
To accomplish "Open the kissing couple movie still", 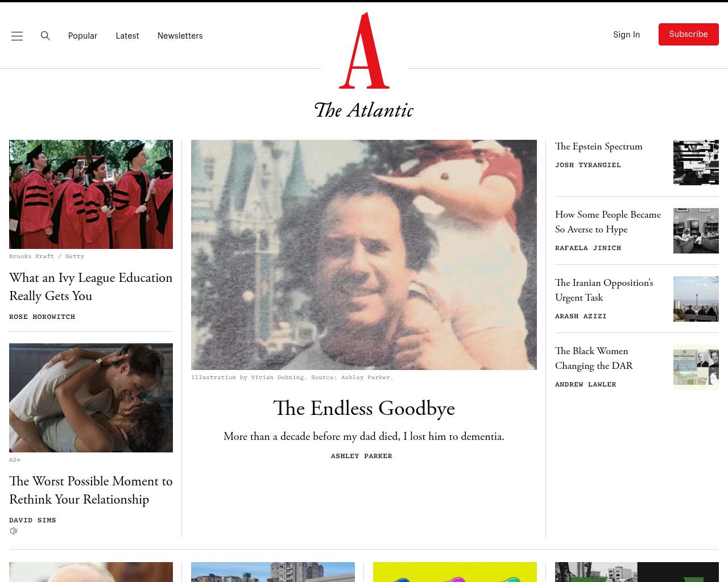I will click(x=91, y=398).
